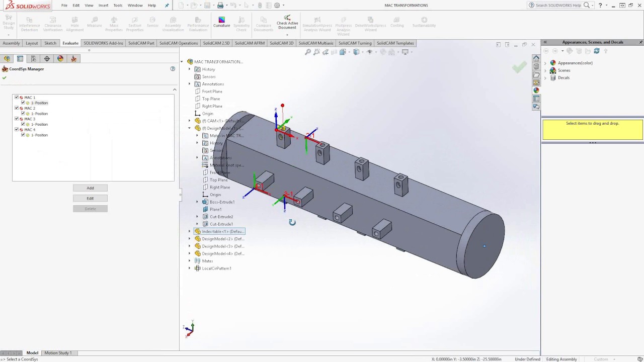
Task: Open the DisplayManager color-ball tab
Action: point(60,58)
